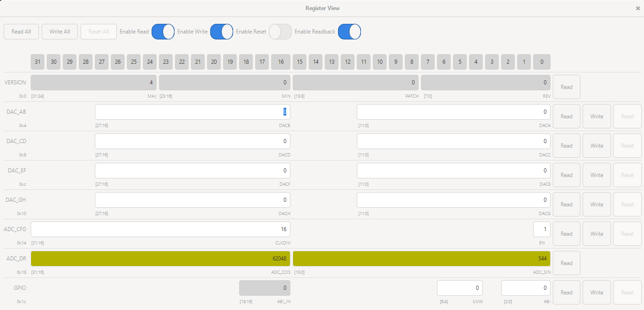Edit the CLKDIV value field
The width and height of the screenshot is (644, 310).
coord(160,229)
